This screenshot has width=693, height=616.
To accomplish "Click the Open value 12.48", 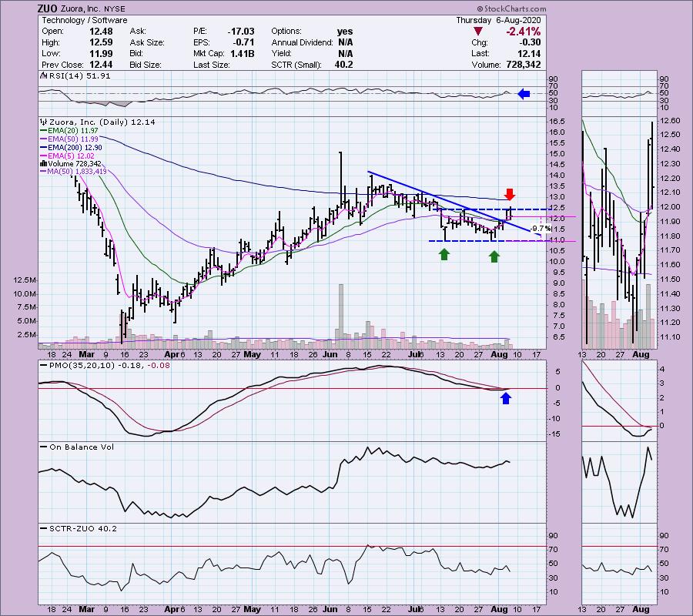I will pyautogui.click(x=101, y=32).
